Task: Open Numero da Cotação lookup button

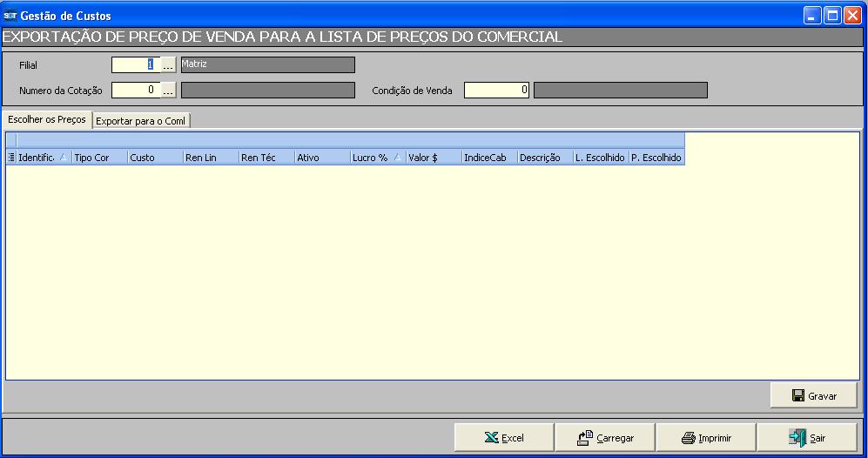Action: click(169, 90)
